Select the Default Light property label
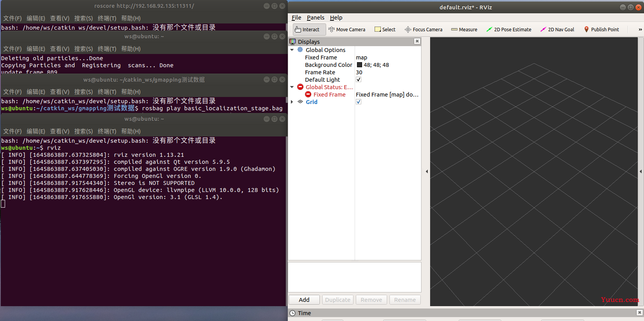 pyautogui.click(x=323, y=80)
